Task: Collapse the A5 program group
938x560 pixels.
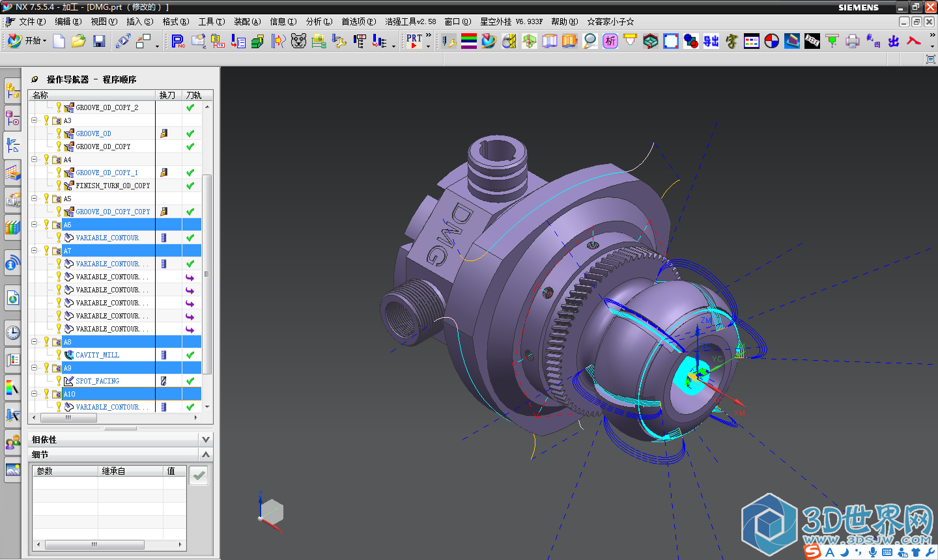Action: coord(35,199)
